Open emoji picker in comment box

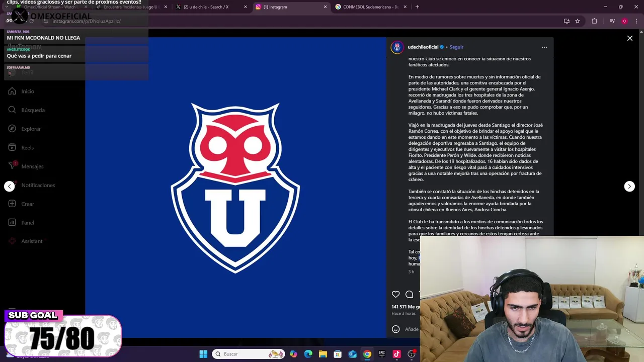pos(396,329)
